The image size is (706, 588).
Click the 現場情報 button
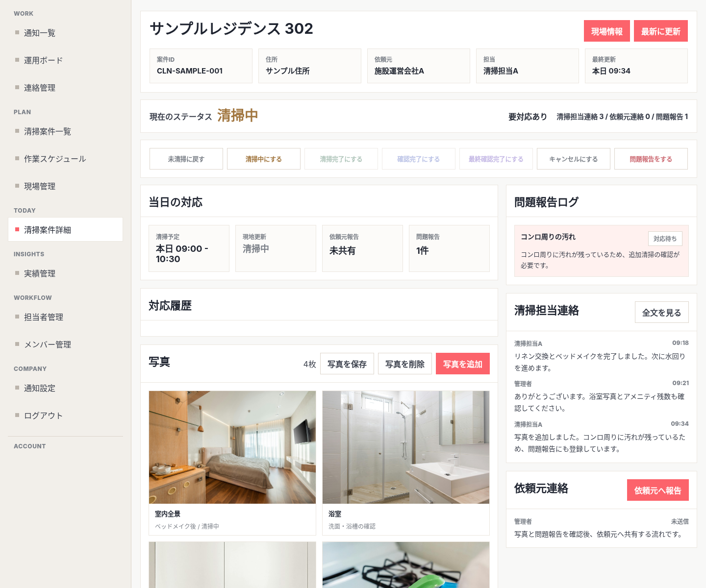click(607, 31)
